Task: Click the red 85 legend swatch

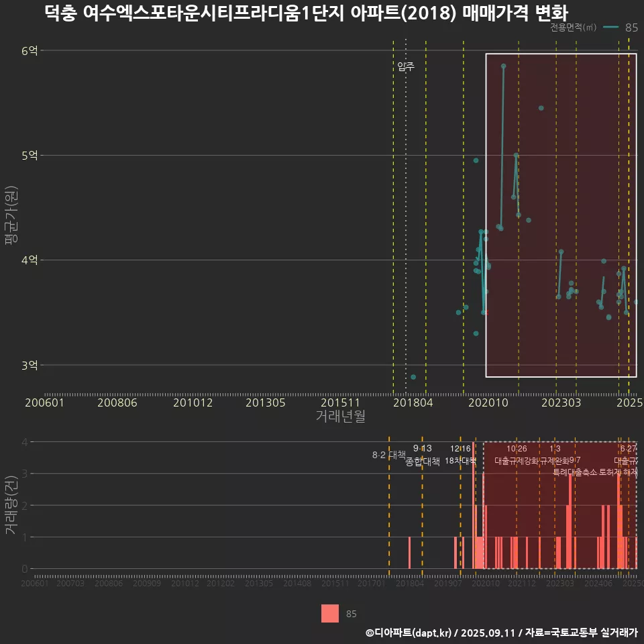Action: (330, 613)
